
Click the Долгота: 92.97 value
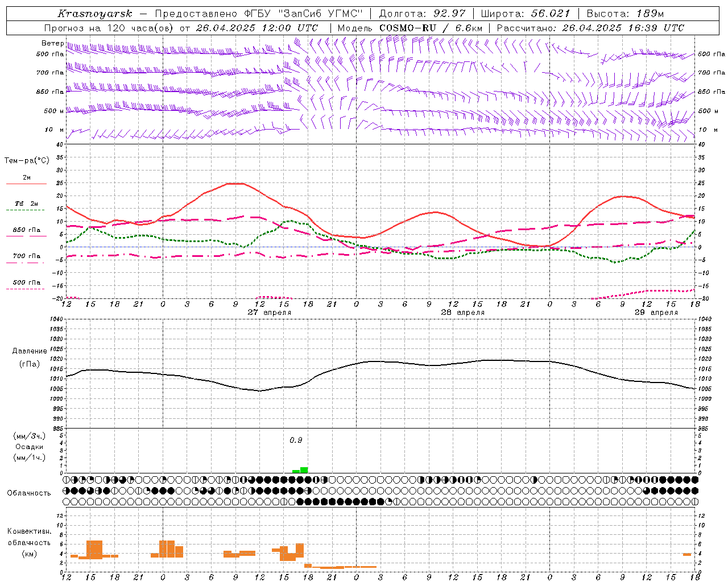(422, 14)
